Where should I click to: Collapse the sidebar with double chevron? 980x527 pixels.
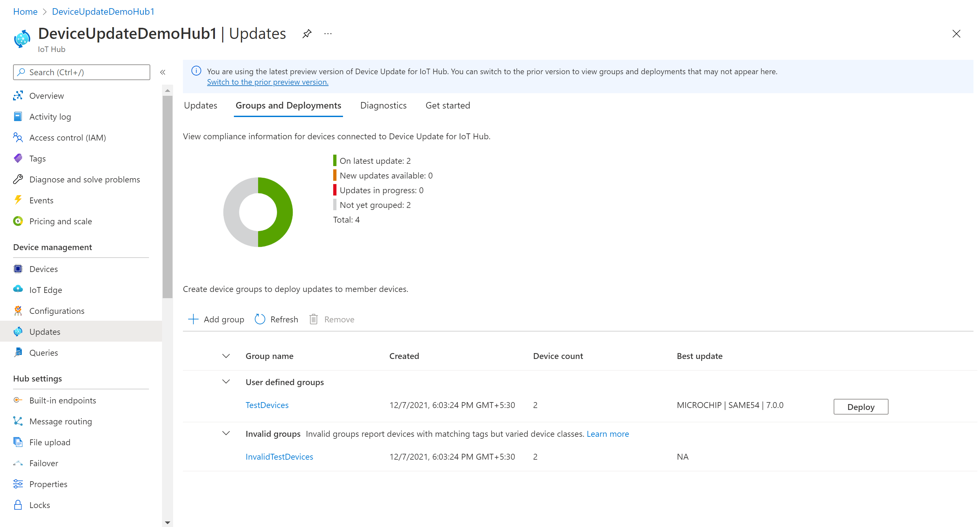click(x=163, y=72)
